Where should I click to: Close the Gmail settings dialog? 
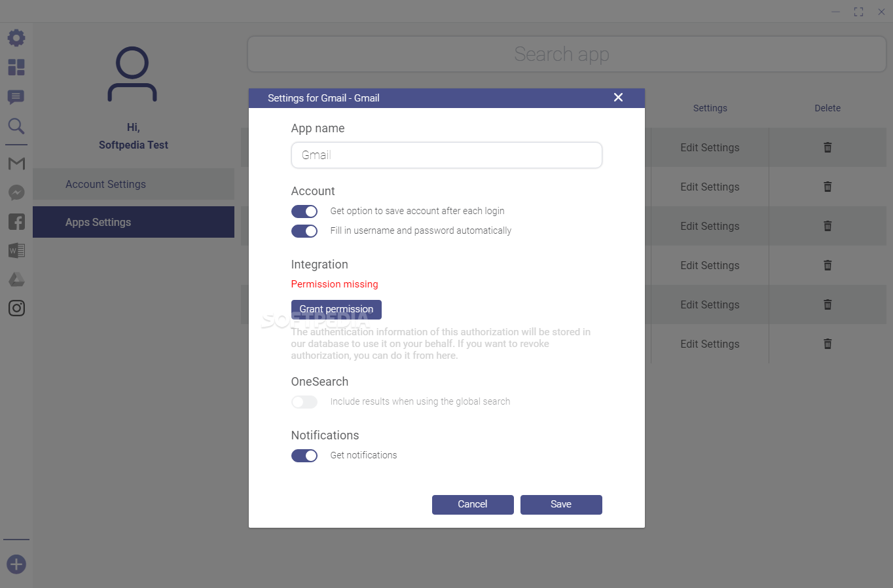point(618,98)
